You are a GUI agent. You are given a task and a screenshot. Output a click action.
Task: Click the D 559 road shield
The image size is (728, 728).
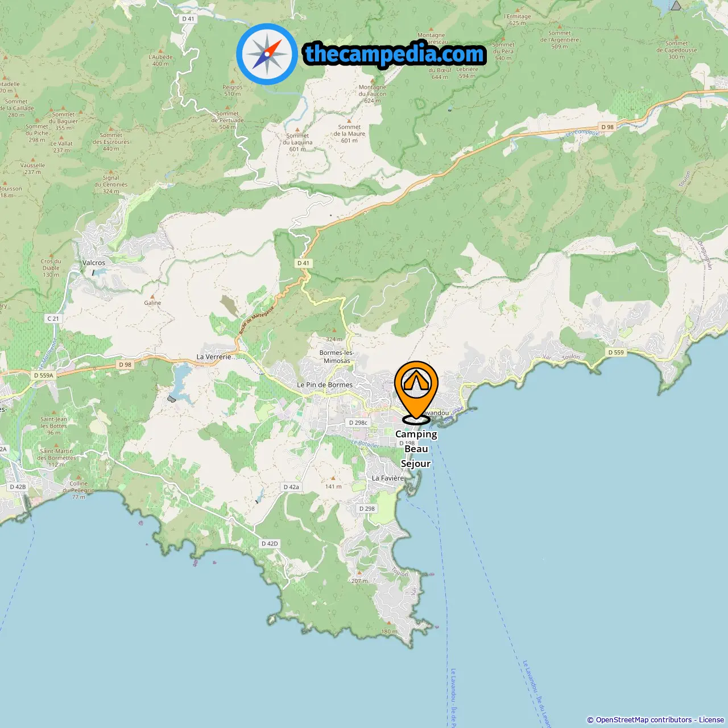(x=616, y=353)
